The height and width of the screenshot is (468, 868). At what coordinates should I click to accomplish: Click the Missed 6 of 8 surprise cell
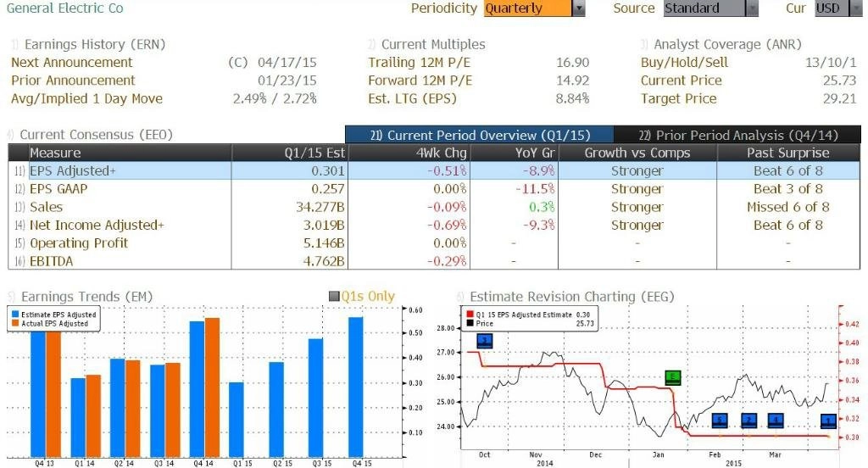point(787,207)
